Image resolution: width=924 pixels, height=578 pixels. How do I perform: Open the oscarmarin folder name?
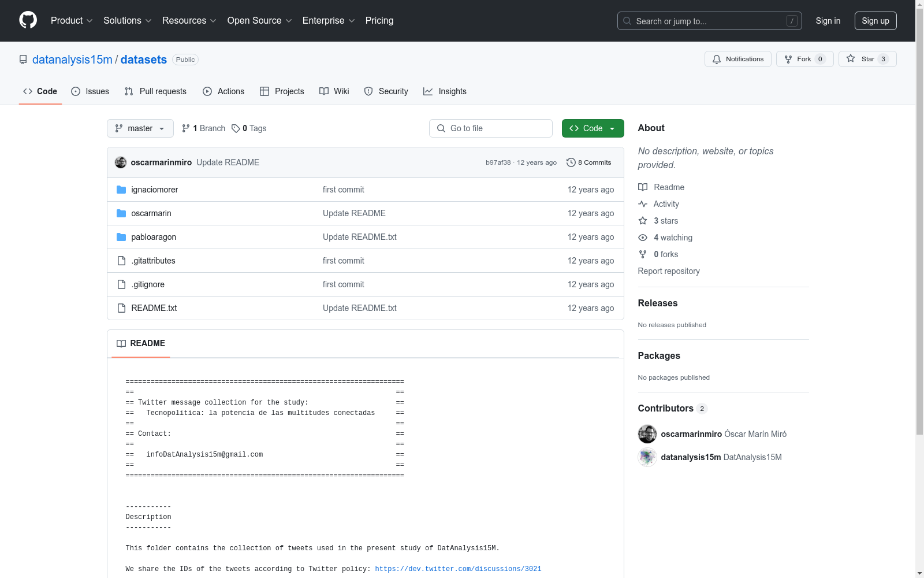(151, 213)
